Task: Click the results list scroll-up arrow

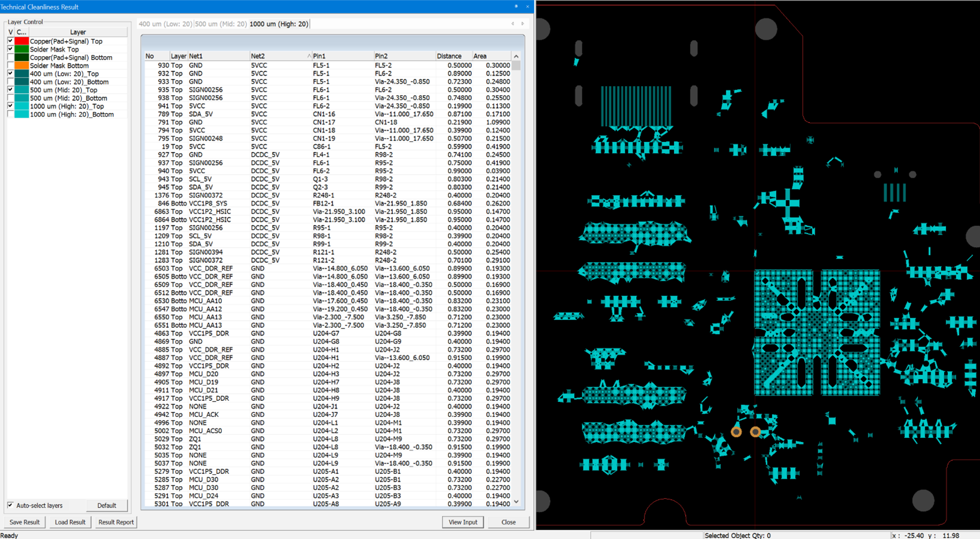Action: (x=516, y=56)
